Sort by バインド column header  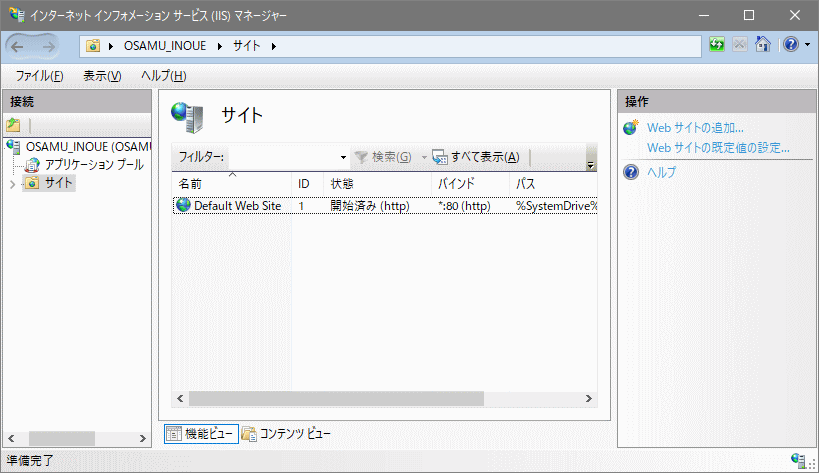(470, 184)
